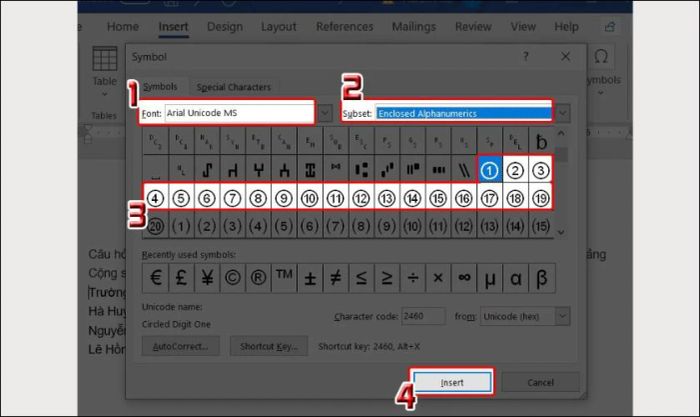Pick the multiplication × sign from recent symbols
Screen dimensions: 700x417
438,278
